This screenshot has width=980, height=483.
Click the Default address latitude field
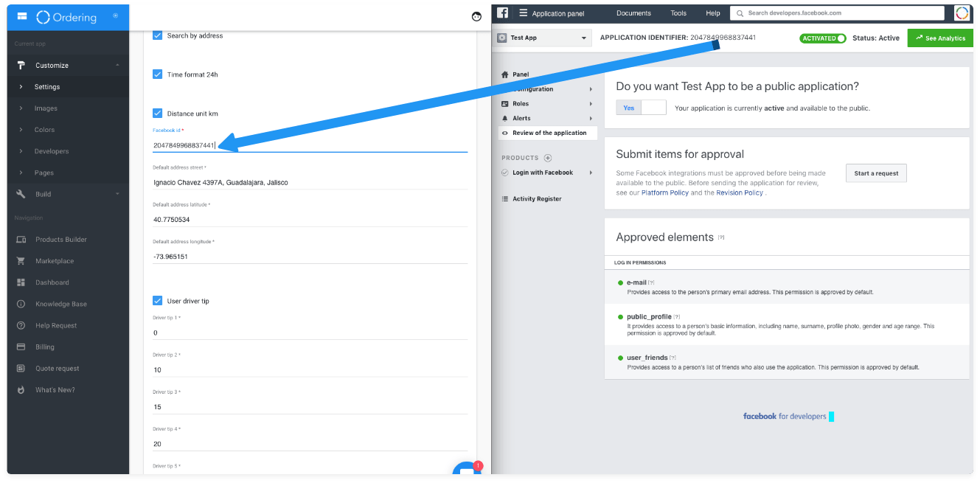pyautogui.click(x=310, y=219)
